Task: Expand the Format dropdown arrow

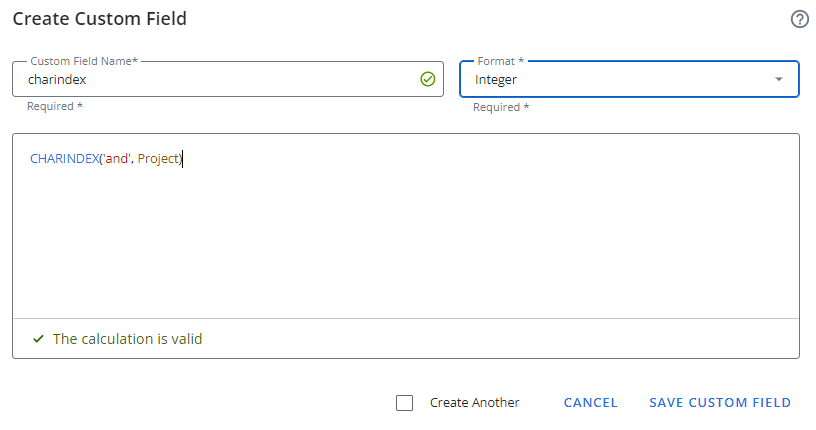Action: pyautogui.click(x=779, y=79)
